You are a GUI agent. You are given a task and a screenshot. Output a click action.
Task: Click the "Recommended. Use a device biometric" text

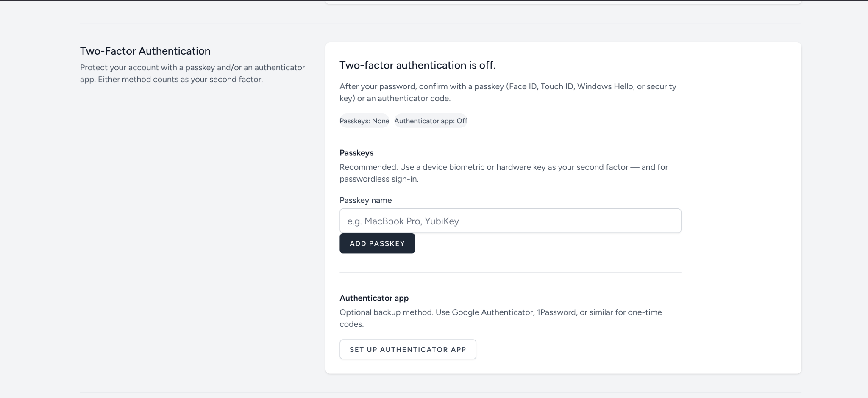coord(504,173)
